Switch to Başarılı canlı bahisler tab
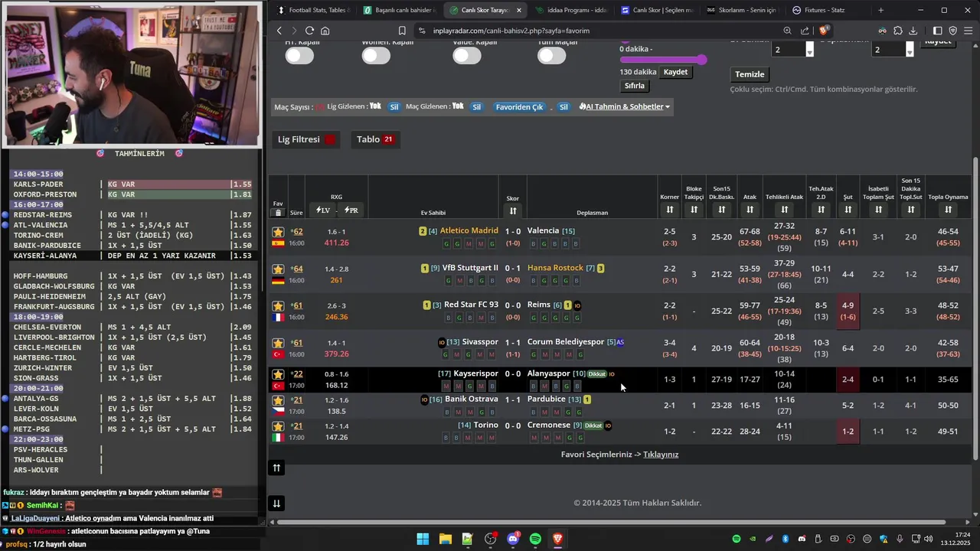This screenshot has height=551, width=980. pos(400,10)
